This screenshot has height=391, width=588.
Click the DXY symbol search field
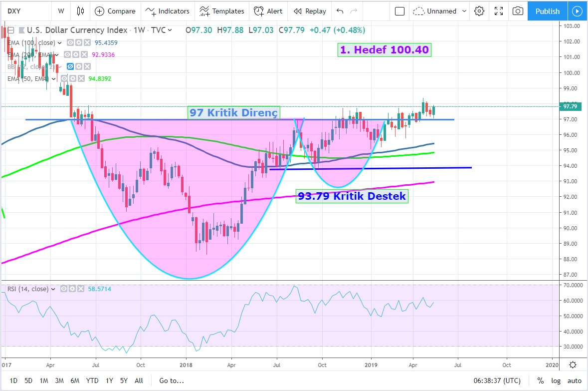point(26,11)
